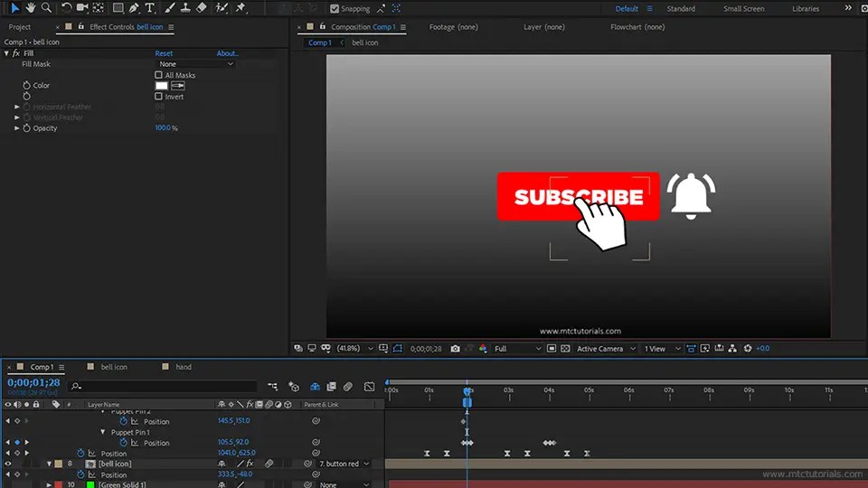Open the Full resolution dropdown

517,349
